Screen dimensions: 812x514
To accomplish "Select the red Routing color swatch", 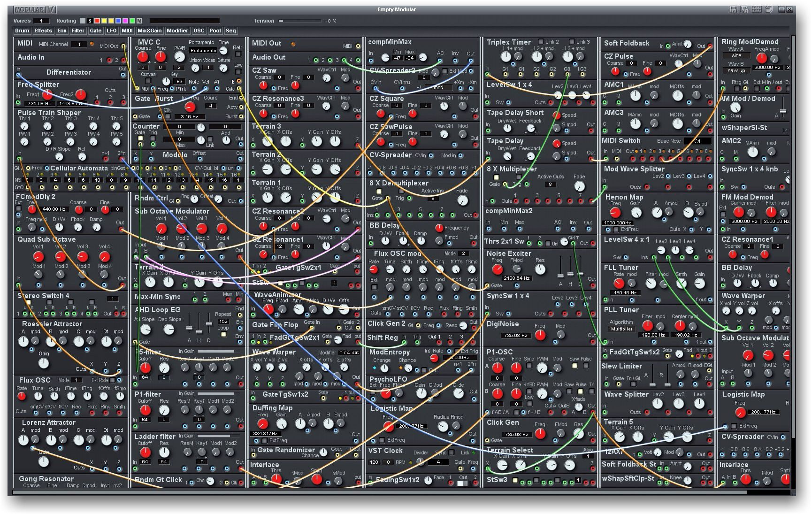I will (97, 21).
